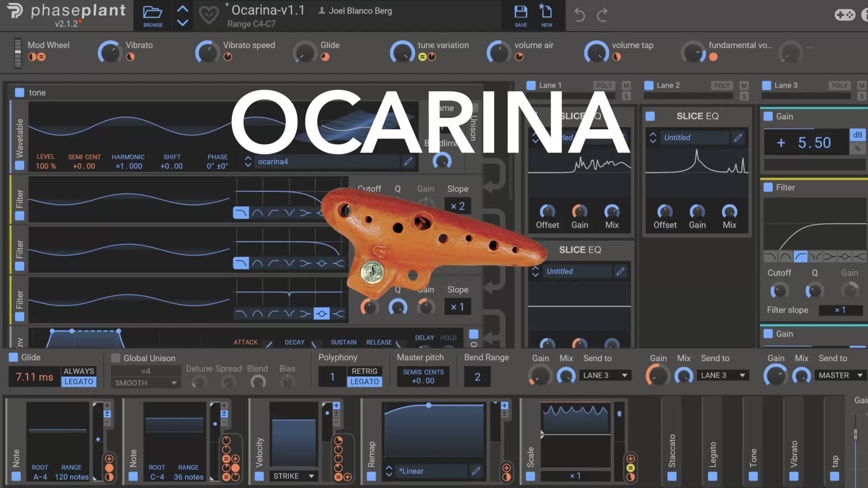
Task: Adjust the Vibrato speed macro knob
Action: [x=207, y=52]
